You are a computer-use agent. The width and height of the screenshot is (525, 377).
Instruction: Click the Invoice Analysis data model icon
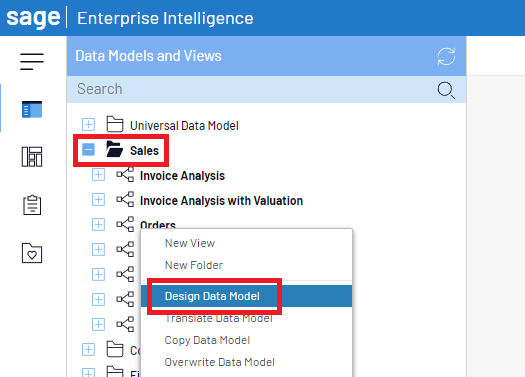pyautogui.click(x=125, y=175)
